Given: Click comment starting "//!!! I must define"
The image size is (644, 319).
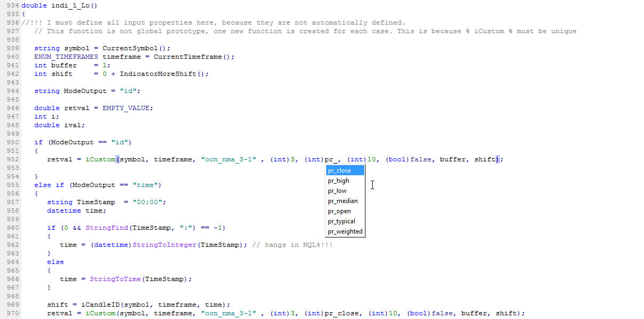Looking at the screenshot, I should [x=214, y=22].
